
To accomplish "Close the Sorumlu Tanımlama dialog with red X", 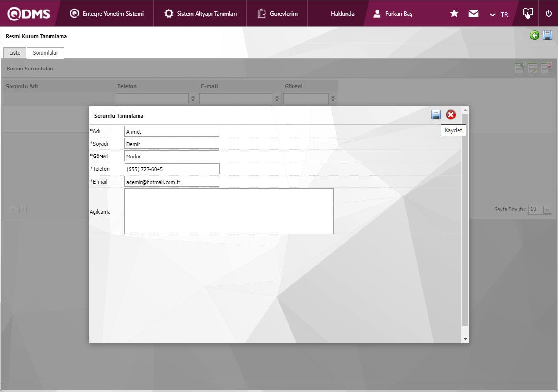I will coord(450,115).
